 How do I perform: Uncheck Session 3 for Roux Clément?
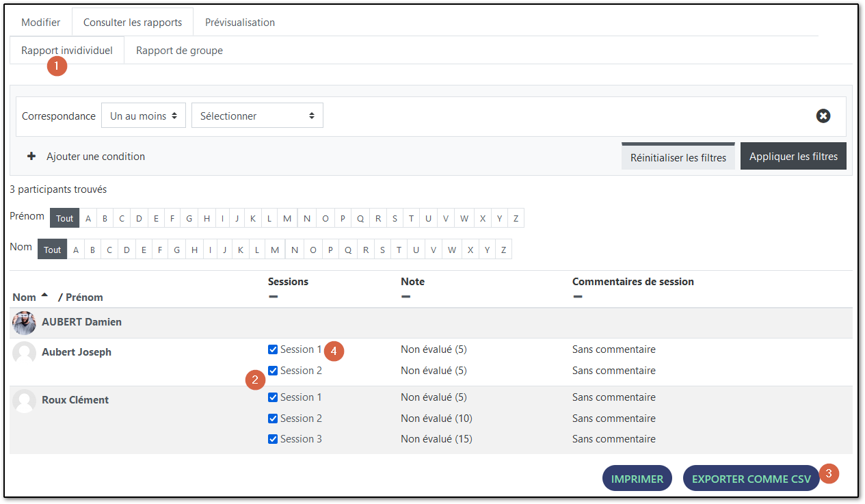273,438
